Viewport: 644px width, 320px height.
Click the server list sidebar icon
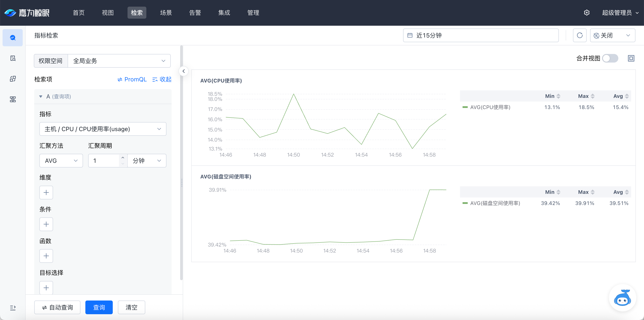tap(13, 99)
